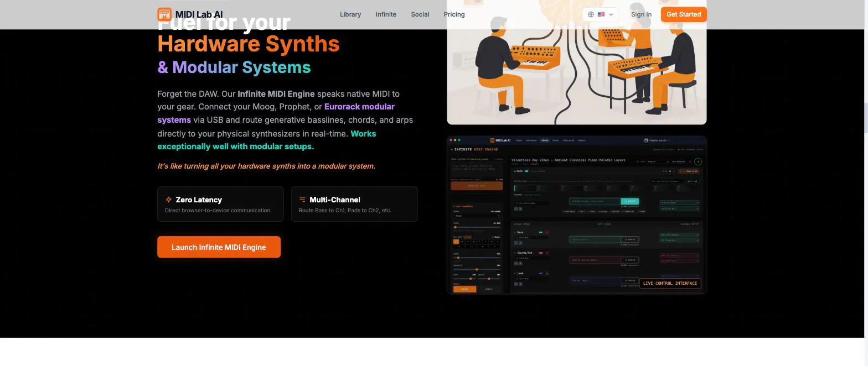Click the US flag icon
The image size is (868, 366).
pos(601,14)
